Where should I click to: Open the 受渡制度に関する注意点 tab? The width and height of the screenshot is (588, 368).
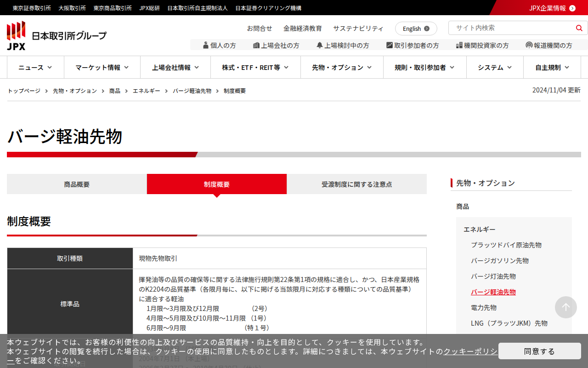point(356,184)
